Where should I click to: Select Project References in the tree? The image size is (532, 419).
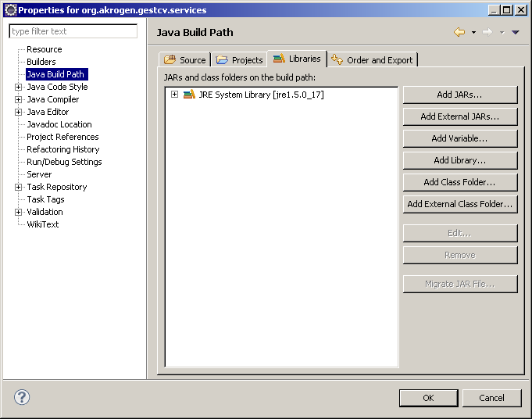tap(62, 137)
